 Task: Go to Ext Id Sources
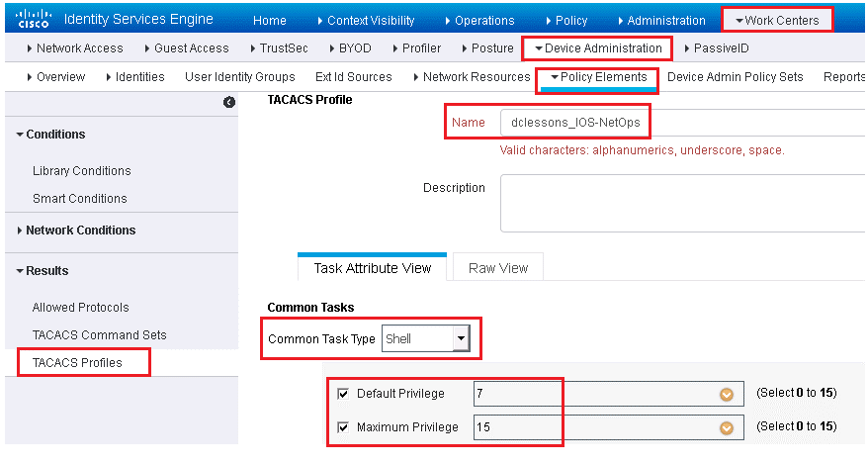click(353, 77)
